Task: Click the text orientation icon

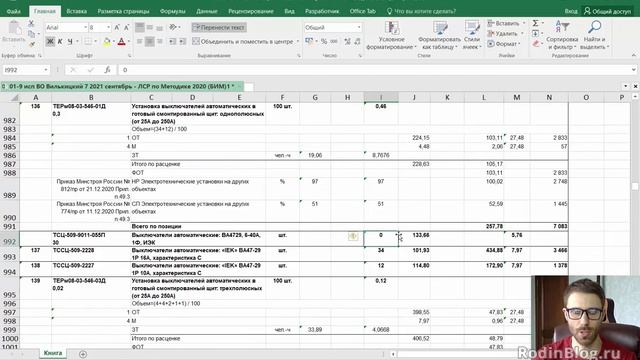Action: click(x=173, y=27)
